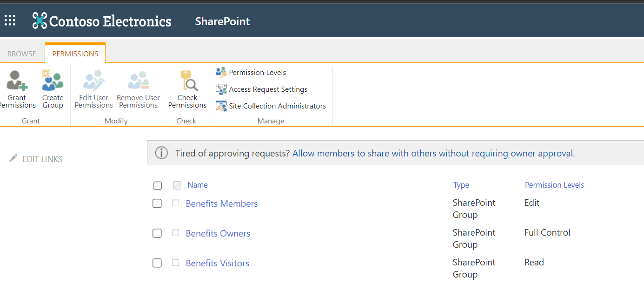
Task: Open Access Request Settings
Action: coord(268,89)
